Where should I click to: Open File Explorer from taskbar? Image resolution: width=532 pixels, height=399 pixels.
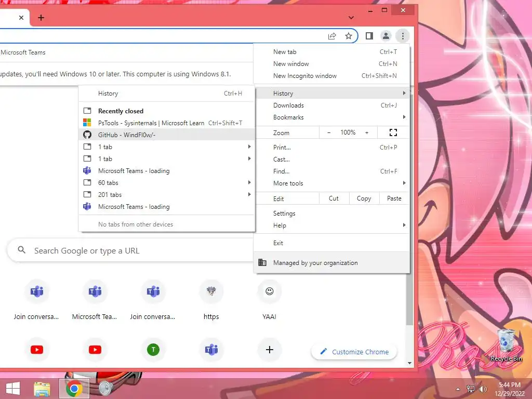click(42, 389)
